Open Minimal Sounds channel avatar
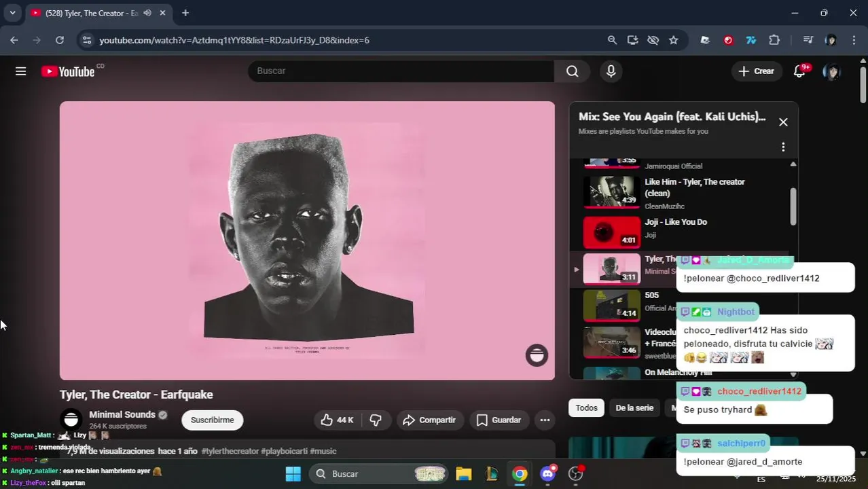 71,420
